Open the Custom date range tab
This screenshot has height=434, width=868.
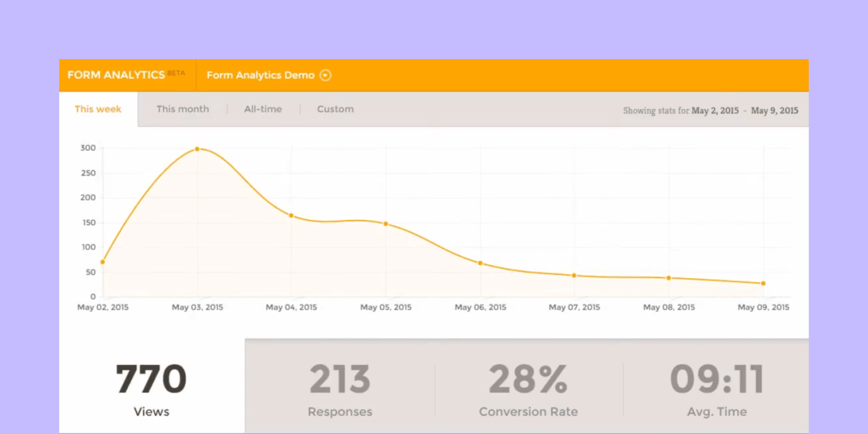(336, 109)
